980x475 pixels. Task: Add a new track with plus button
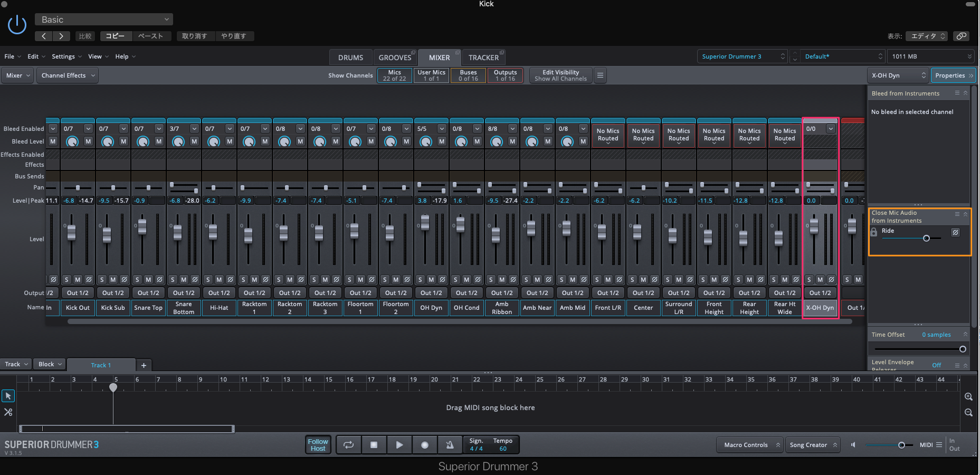[x=144, y=365]
